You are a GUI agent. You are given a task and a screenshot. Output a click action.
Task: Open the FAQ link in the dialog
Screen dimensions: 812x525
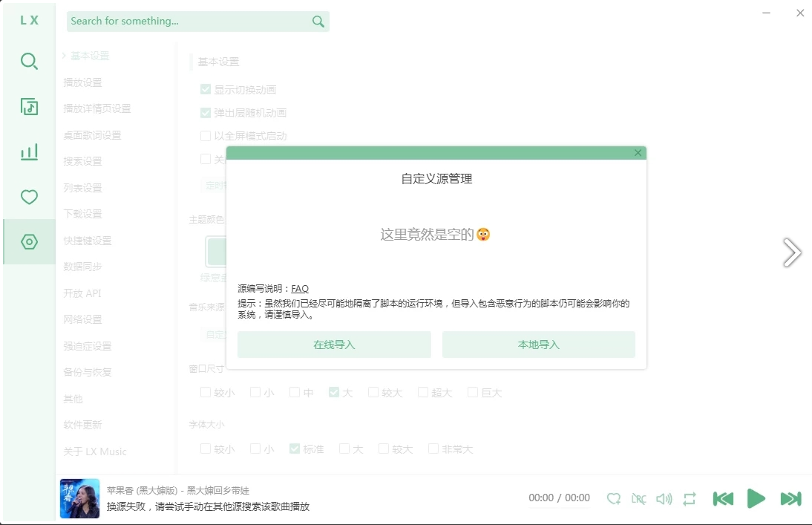(300, 289)
